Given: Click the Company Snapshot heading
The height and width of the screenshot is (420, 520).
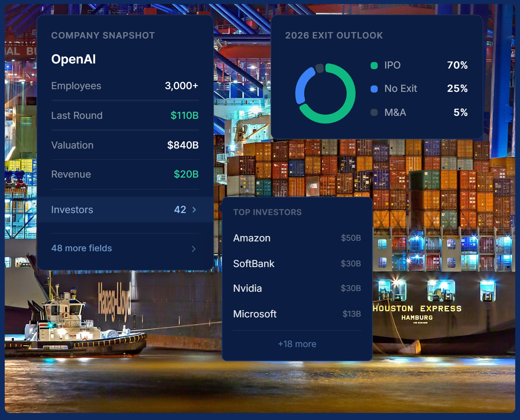Looking at the screenshot, I should 103,35.
